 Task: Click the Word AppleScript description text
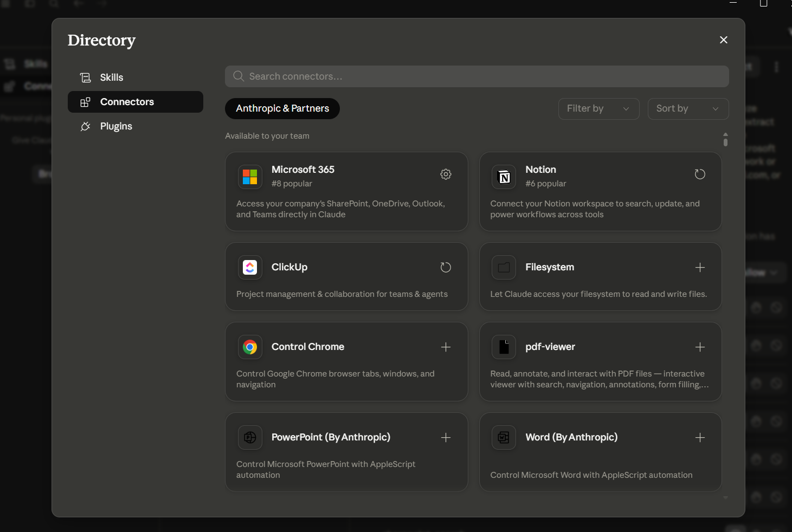tap(591, 475)
